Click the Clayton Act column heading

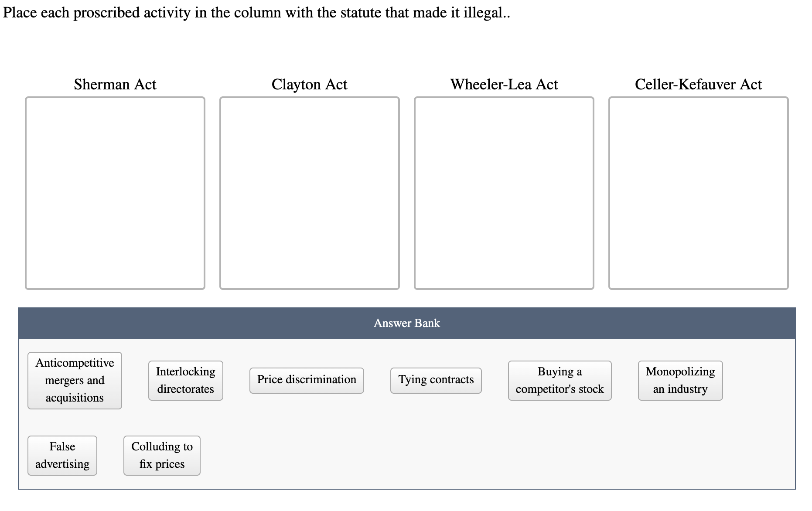tap(309, 84)
